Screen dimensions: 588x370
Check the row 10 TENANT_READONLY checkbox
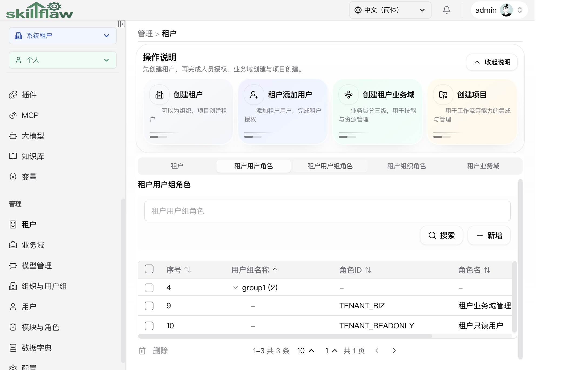pyautogui.click(x=149, y=326)
